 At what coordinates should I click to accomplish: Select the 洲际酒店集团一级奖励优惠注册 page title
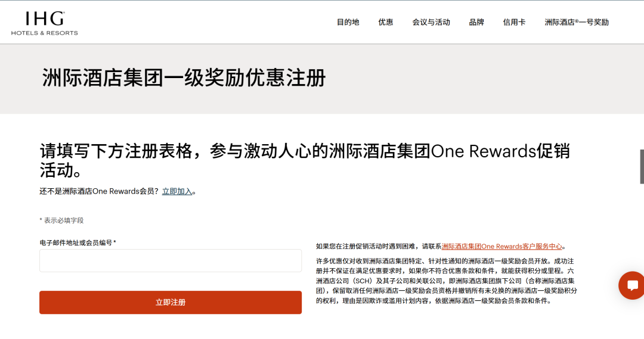[x=184, y=77]
